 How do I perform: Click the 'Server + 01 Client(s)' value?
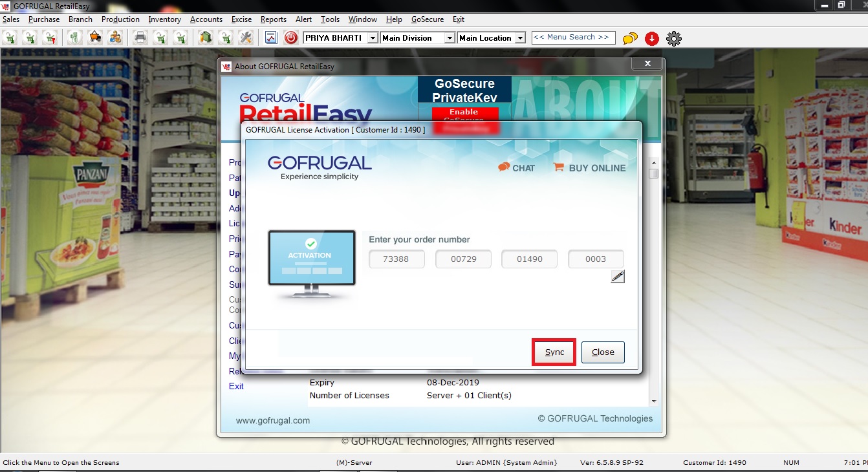click(469, 395)
